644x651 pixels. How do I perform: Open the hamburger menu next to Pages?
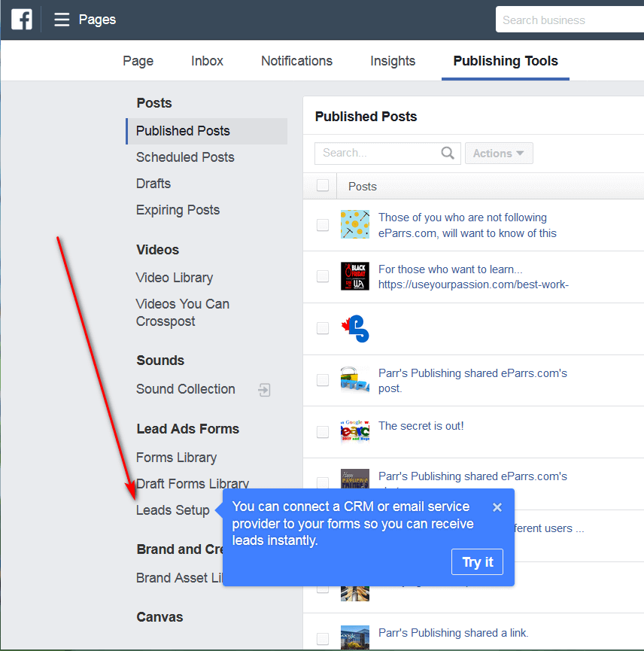[x=62, y=20]
